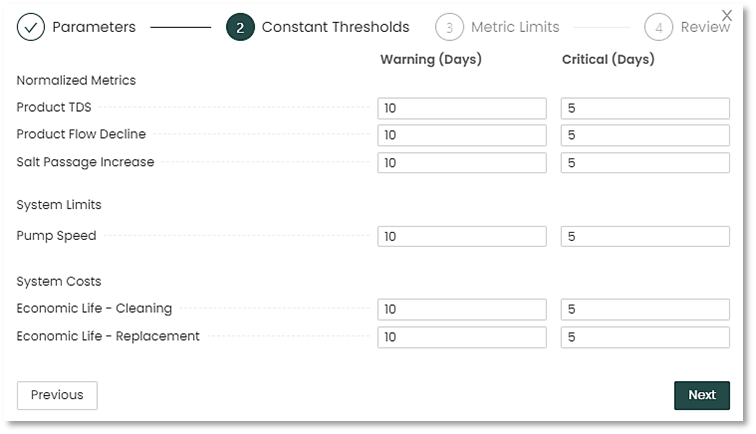
Task: Close the wizard dialog with X
Action: coord(727,16)
